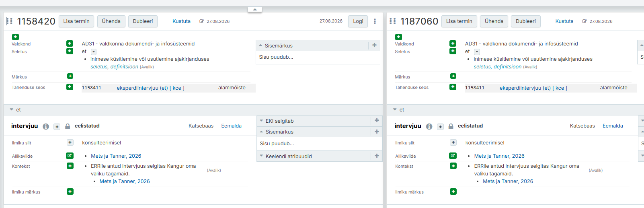The height and width of the screenshot is (208, 644).
Task: Add a Sisemärkus with the plus in the top panel
Action: point(374,45)
